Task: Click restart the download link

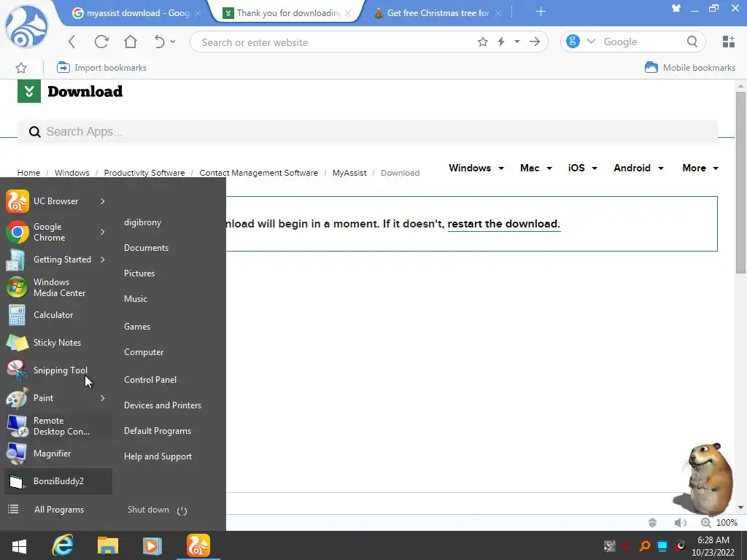Action: (503, 224)
